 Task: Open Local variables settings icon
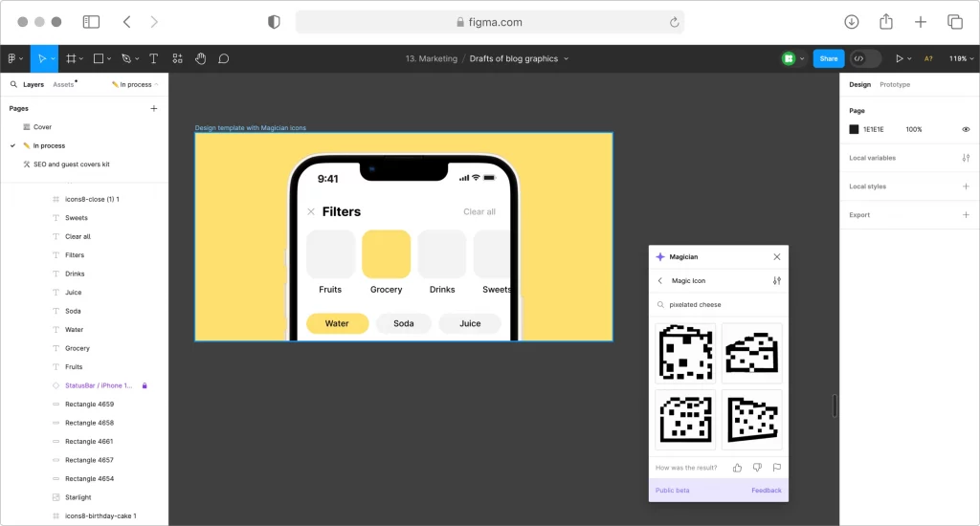(x=967, y=158)
